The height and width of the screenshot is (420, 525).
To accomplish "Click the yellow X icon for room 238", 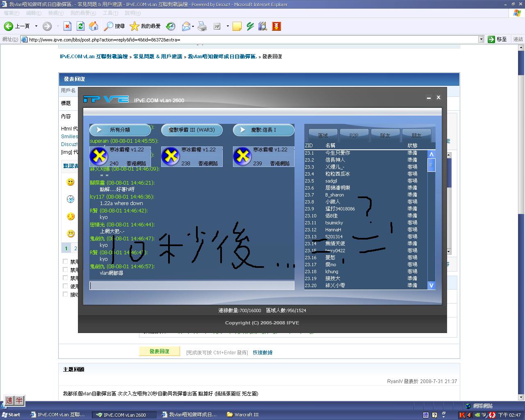I will pos(171,156).
